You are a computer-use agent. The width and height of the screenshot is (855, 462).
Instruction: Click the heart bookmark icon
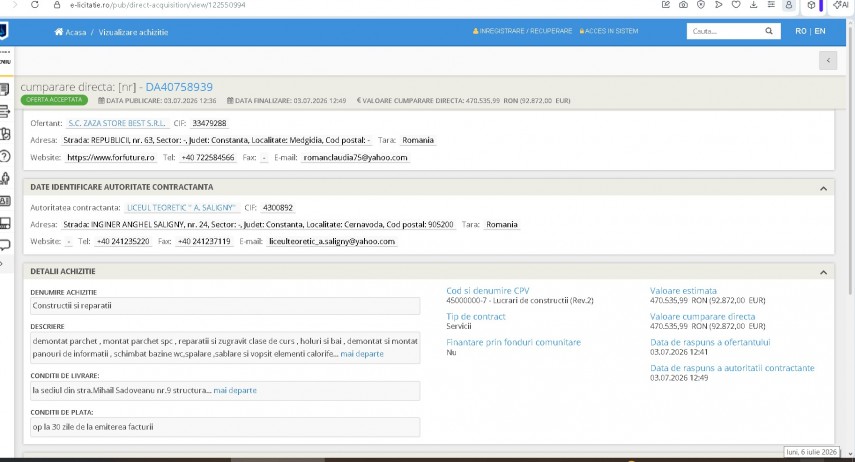[x=736, y=5]
